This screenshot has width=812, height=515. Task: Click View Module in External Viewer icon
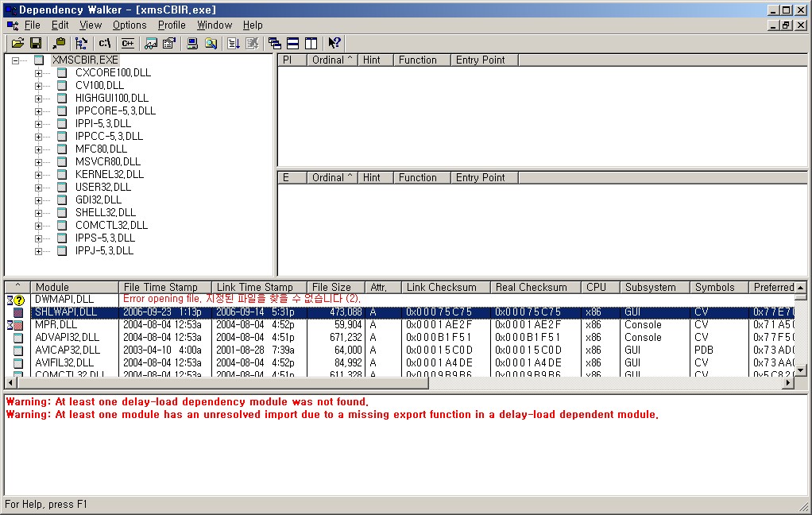151,43
